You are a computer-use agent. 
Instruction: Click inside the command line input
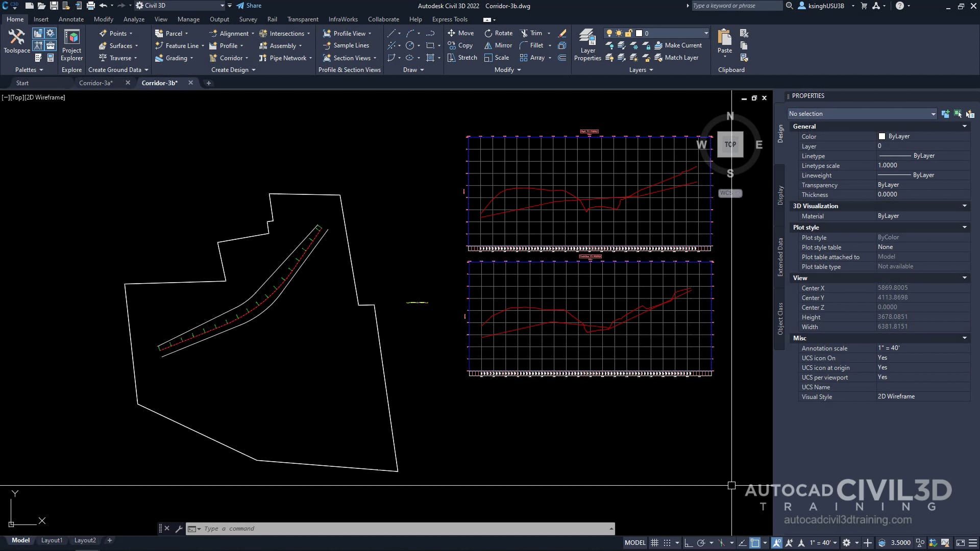tap(357, 529)
